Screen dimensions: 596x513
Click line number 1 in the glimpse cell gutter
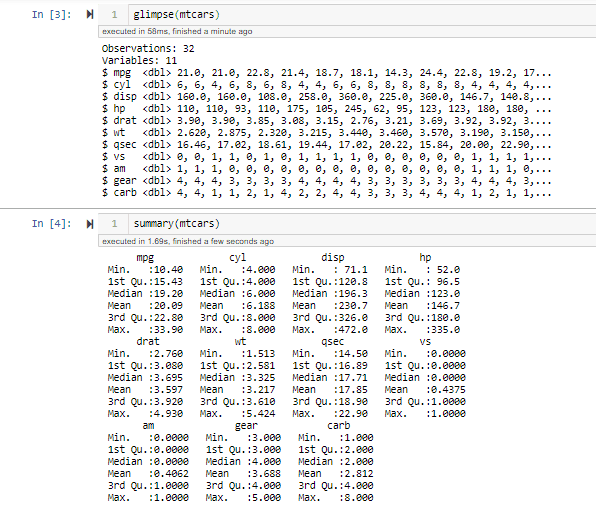pos(114,15)
